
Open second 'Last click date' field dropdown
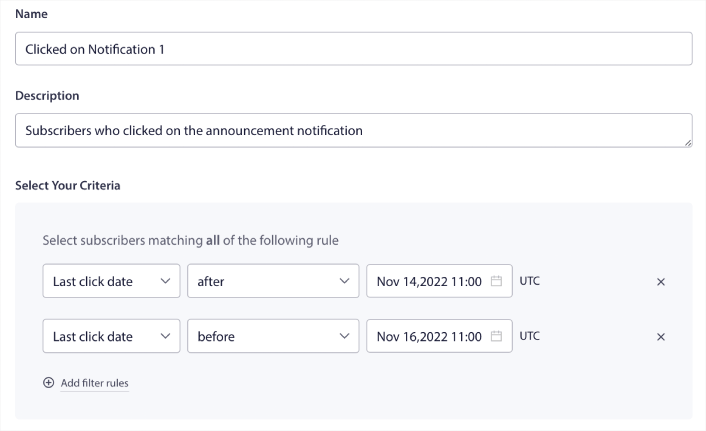pyautogui.click(x=111, y=337)
